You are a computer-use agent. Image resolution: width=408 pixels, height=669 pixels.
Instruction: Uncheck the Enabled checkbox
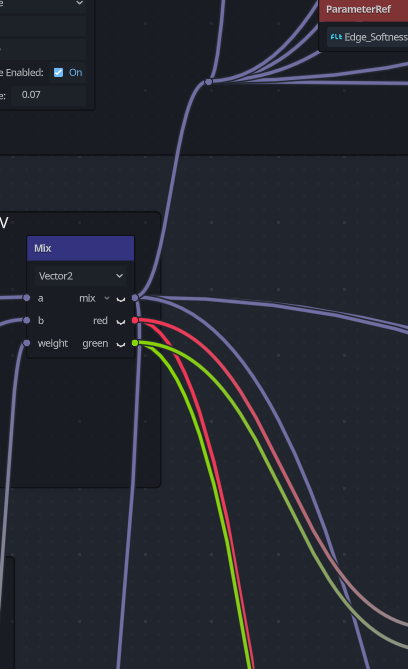point(58,73)
